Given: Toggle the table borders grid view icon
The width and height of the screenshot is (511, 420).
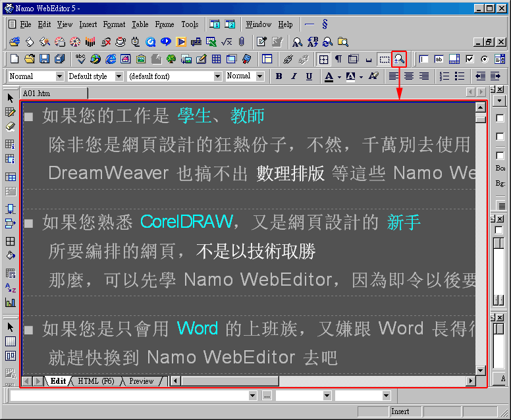Looking at the screenshot, I should (323, 59).
